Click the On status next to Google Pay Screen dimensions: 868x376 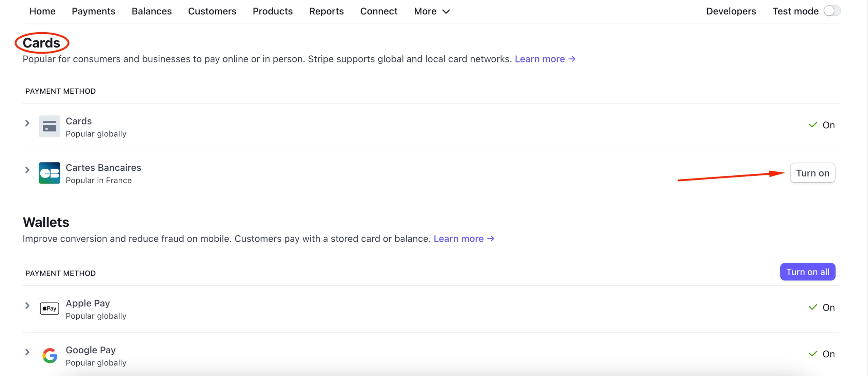828,354
